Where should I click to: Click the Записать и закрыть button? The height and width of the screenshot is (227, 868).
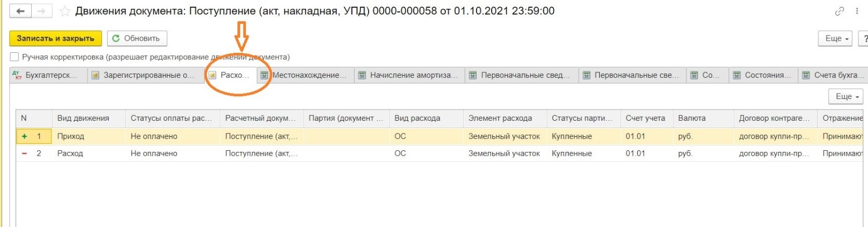[55, 38]
